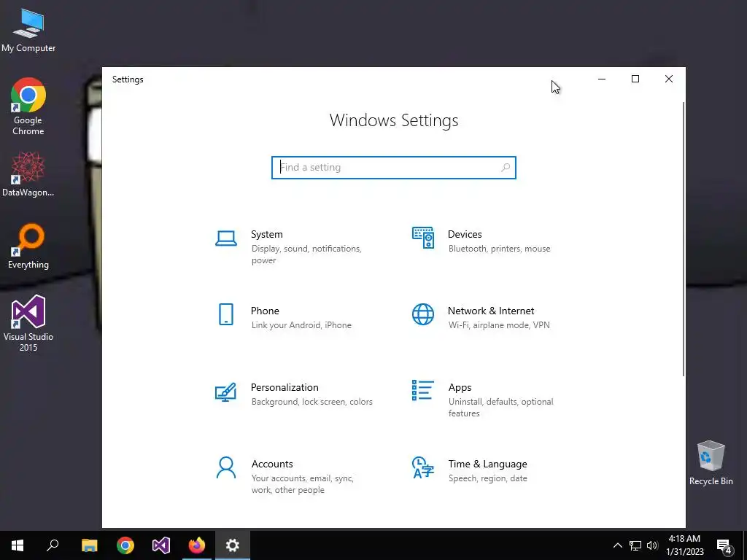Screen dimensions: 747x560
Task: Open Time & Language icon
Action: point(423,467)
